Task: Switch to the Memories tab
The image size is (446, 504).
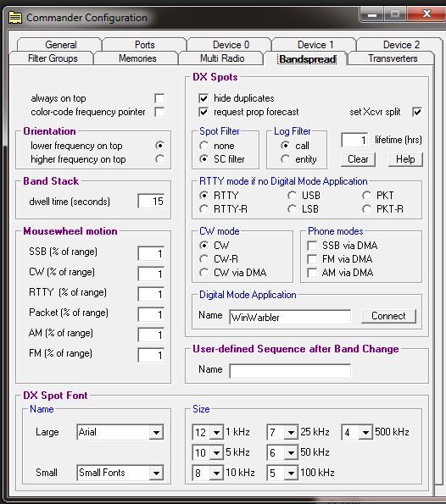Action: [137, 58]
